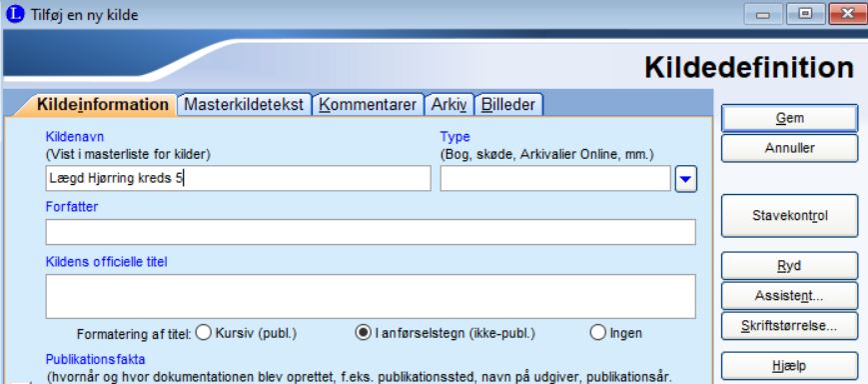Switch to the Arkiv tab
Screen dimensions: 868x384
click(x=448, y=104)
